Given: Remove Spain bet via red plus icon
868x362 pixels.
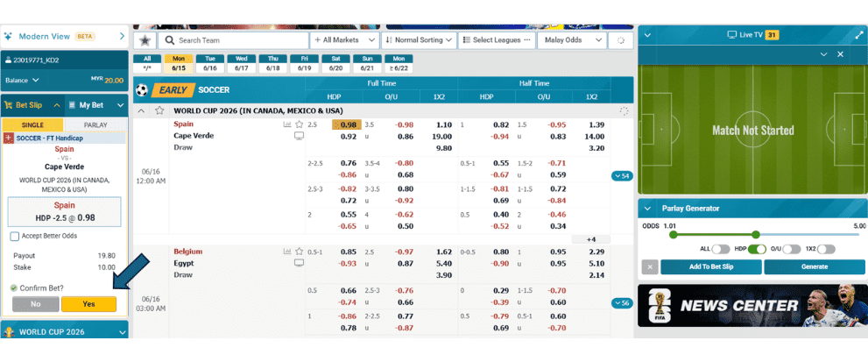Looking at the screenshot, I should point(9,138).
